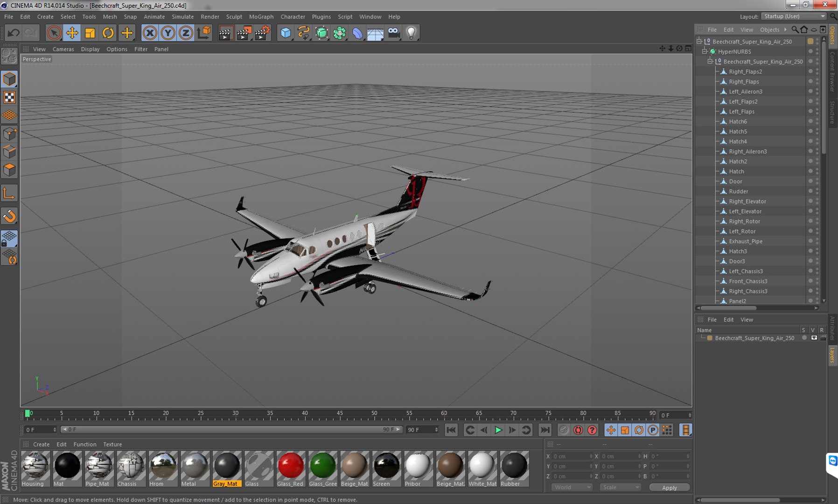Toggle layer Solo dot for Beechcraft layer
This screenshot has width=838, height=504.
point(804,338)
